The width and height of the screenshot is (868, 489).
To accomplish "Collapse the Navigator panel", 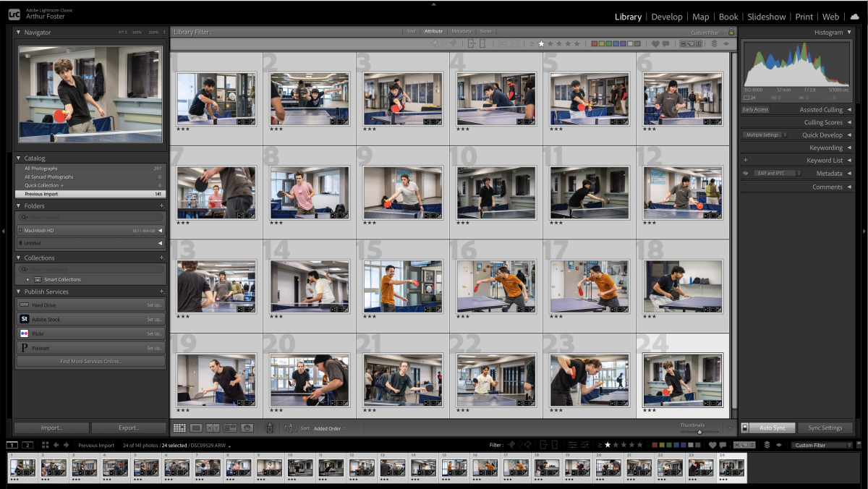I will pyautogui.click(x=18, y=33).
